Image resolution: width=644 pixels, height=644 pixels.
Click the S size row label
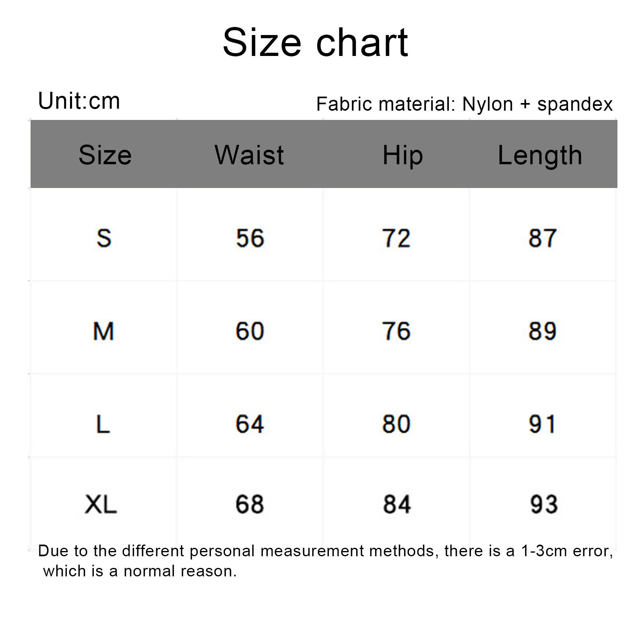tap(104, 238)
